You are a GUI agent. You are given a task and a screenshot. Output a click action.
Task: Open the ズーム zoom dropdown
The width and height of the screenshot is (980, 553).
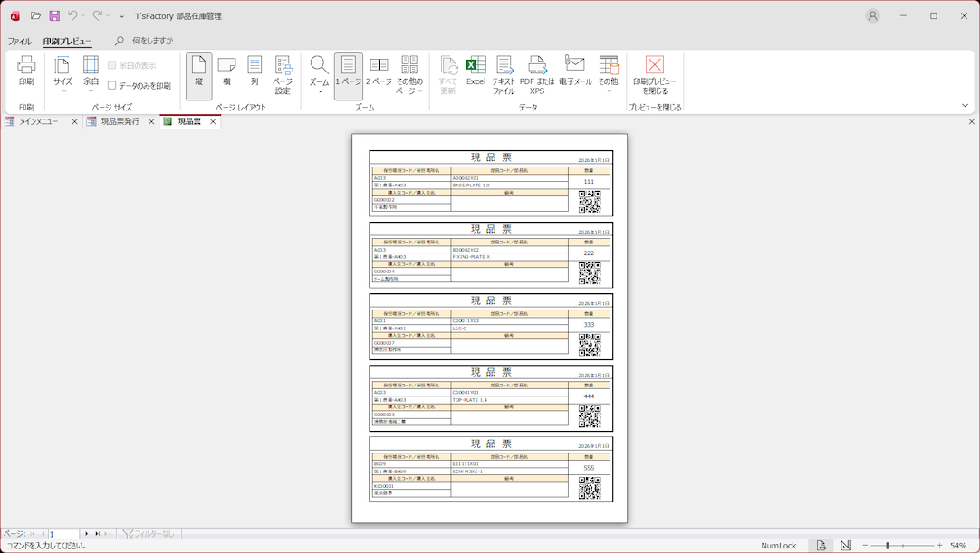319,74
